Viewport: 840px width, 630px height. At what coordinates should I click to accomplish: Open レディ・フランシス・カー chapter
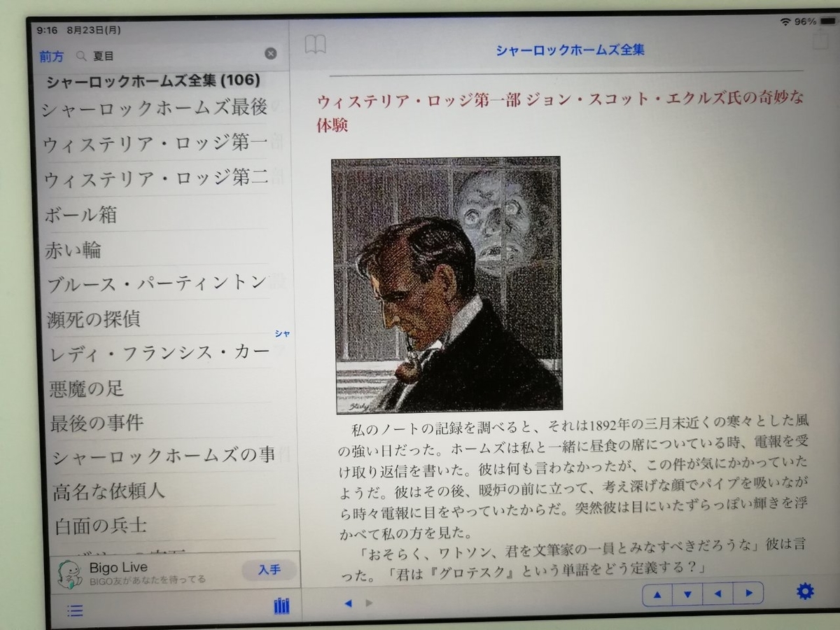click(x=159, y=353)
